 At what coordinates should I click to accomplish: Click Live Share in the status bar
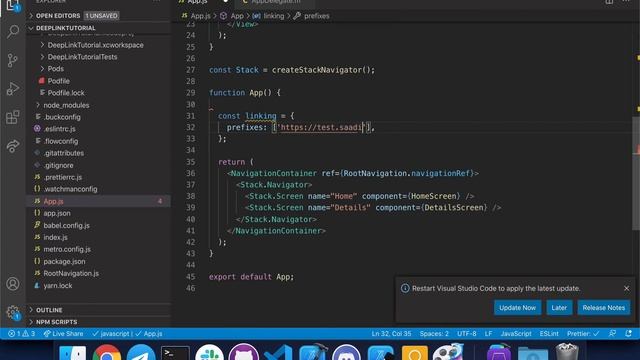click(x=63, y=333)
